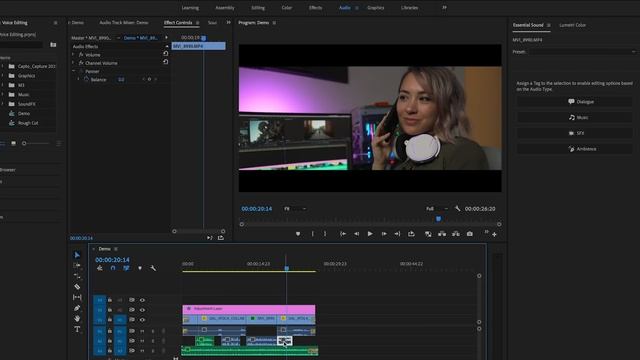Click Go to Out point button
Viewport: 640px width, 360px height.
pyautogui.click(x=397, y=234)
